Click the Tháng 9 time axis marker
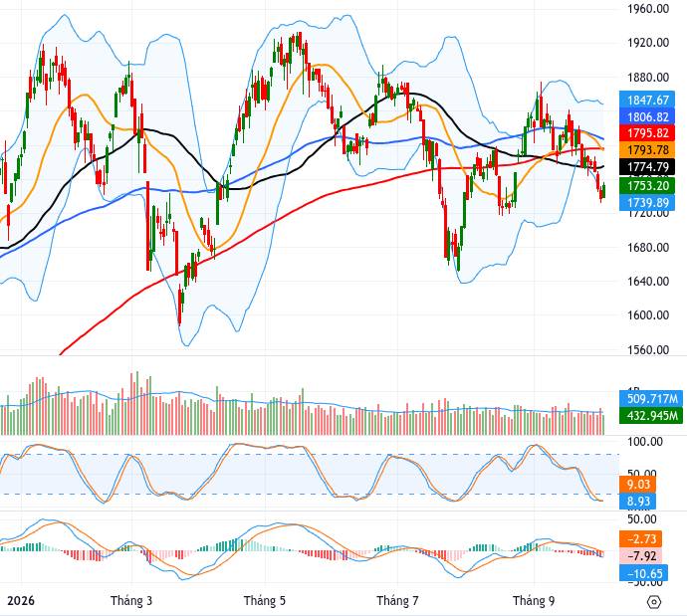 pyautogui.click(x=534, y=600)
